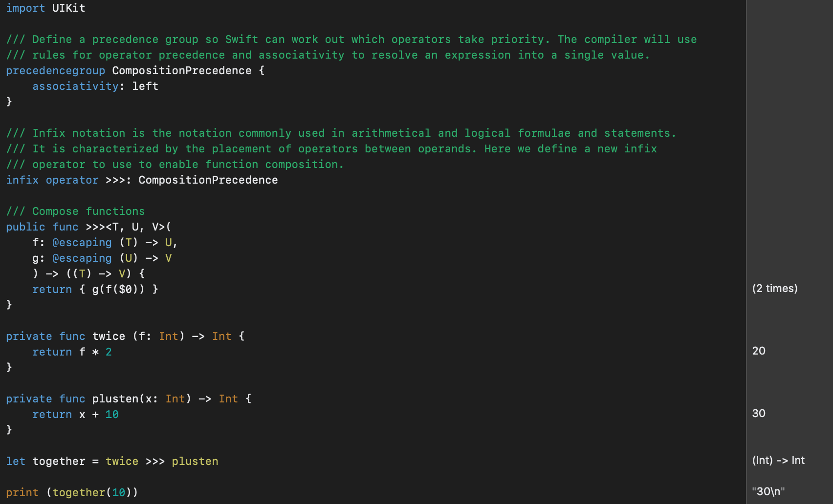
Task: Click the return { g(f($0)) } line
Action: pyautogui.click(x=95, y=290)
